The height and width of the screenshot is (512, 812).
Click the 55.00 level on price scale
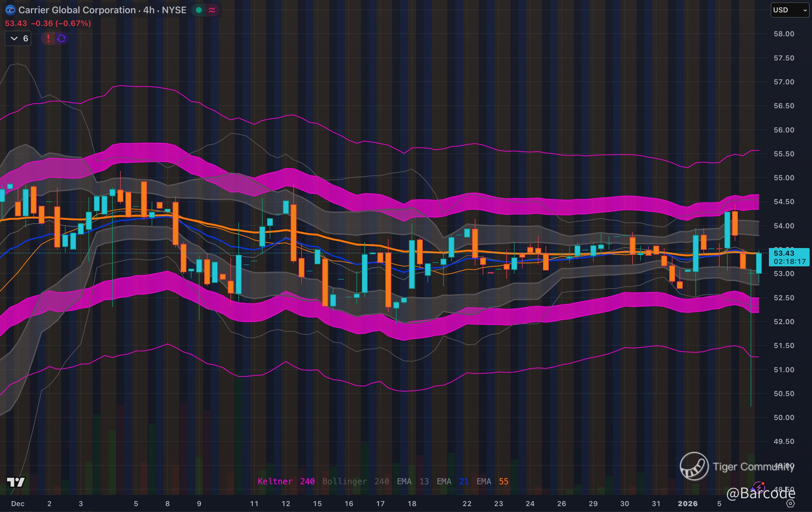click(x=784, y=178)
